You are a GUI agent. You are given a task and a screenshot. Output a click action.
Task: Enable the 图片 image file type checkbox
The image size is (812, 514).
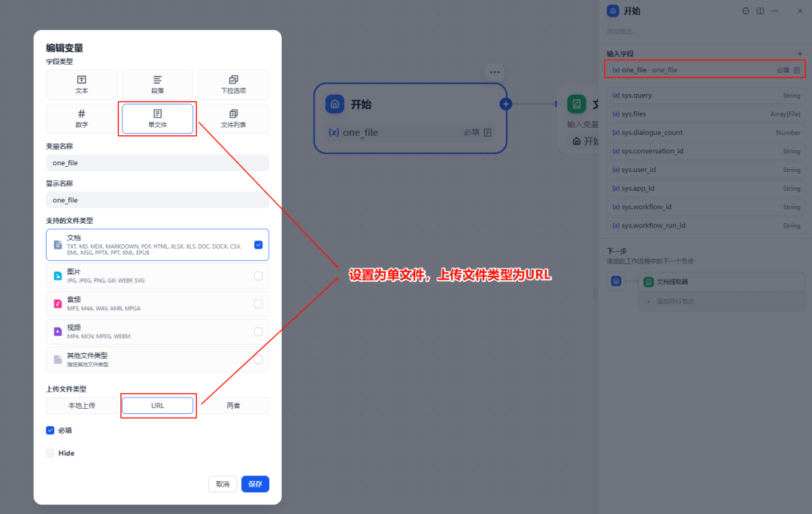click(x=258, y=276)
